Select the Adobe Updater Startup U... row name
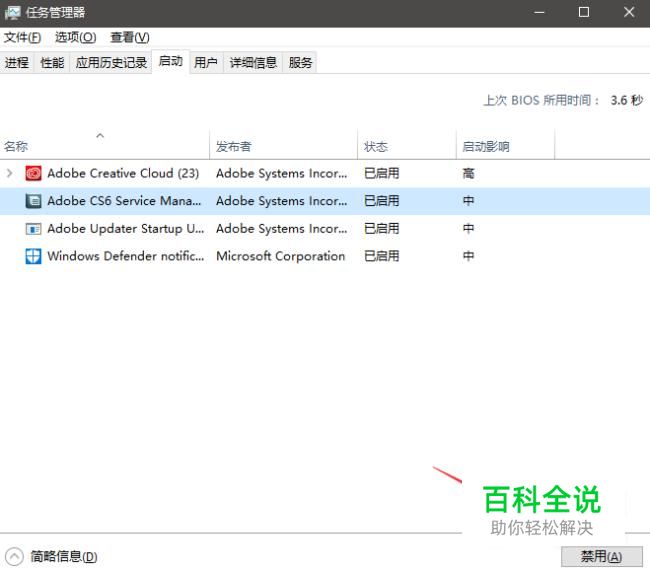 (x=126, y=228)
